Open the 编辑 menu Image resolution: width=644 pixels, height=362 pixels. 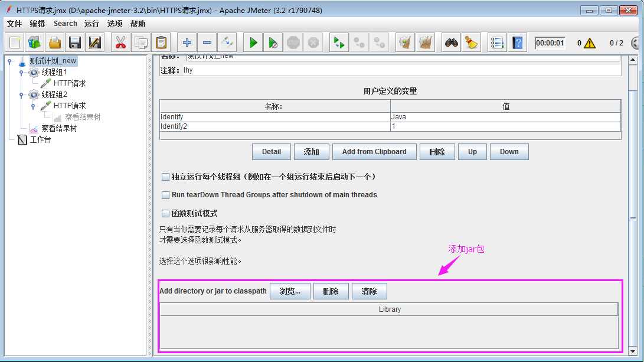37,24
